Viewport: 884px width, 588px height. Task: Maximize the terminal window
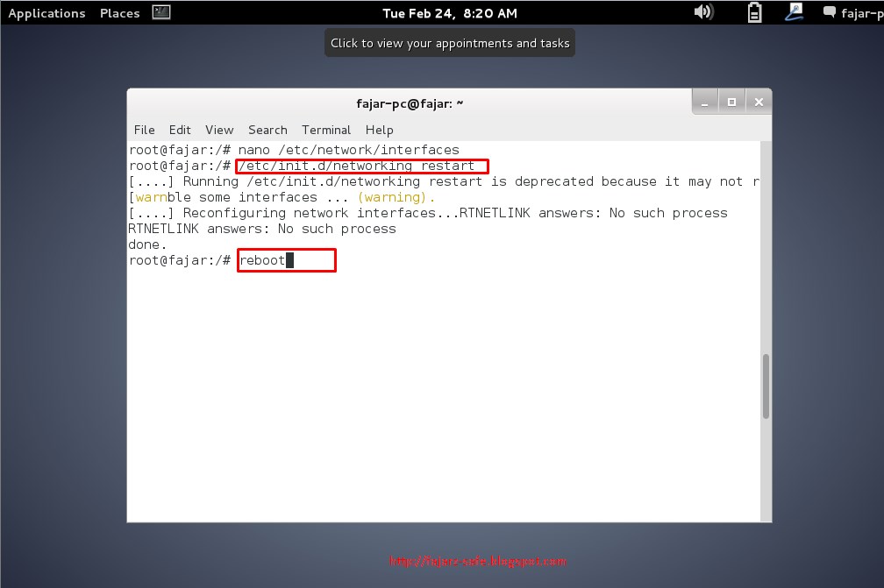point(731,102)
